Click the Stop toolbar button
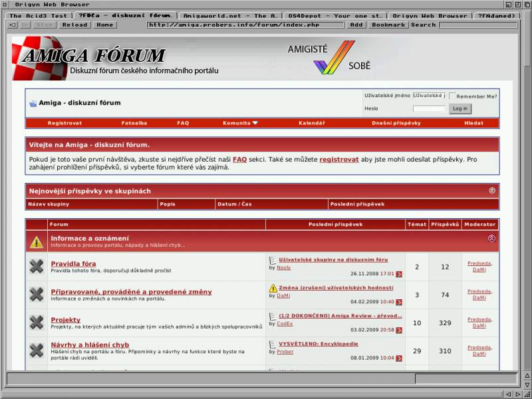 [45, 25]
